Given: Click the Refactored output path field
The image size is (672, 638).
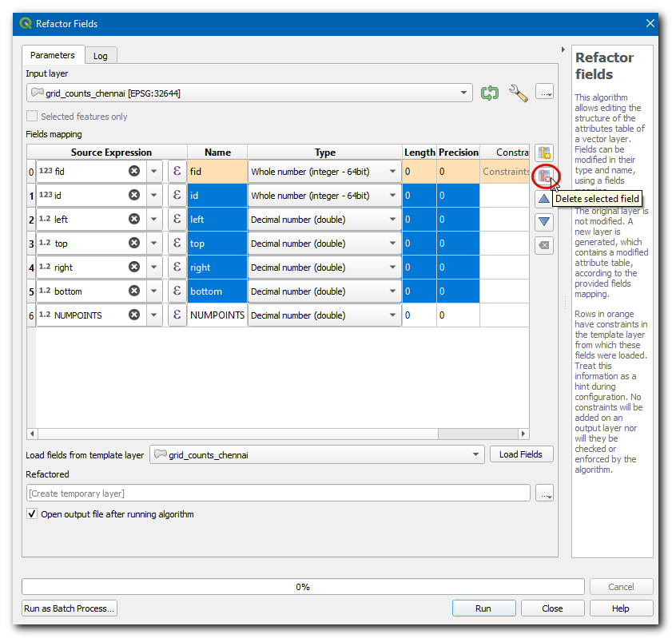Looking at the screenshot, I should 278,493.
